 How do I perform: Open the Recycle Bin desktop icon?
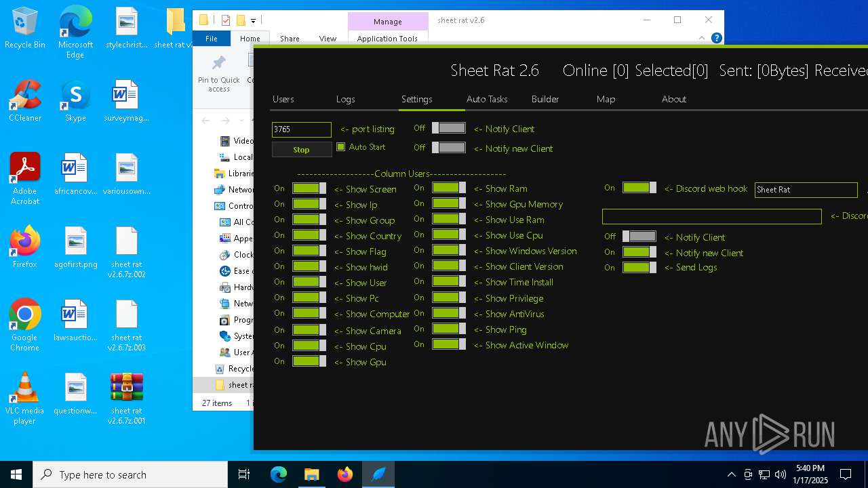(x=25, y=28)
